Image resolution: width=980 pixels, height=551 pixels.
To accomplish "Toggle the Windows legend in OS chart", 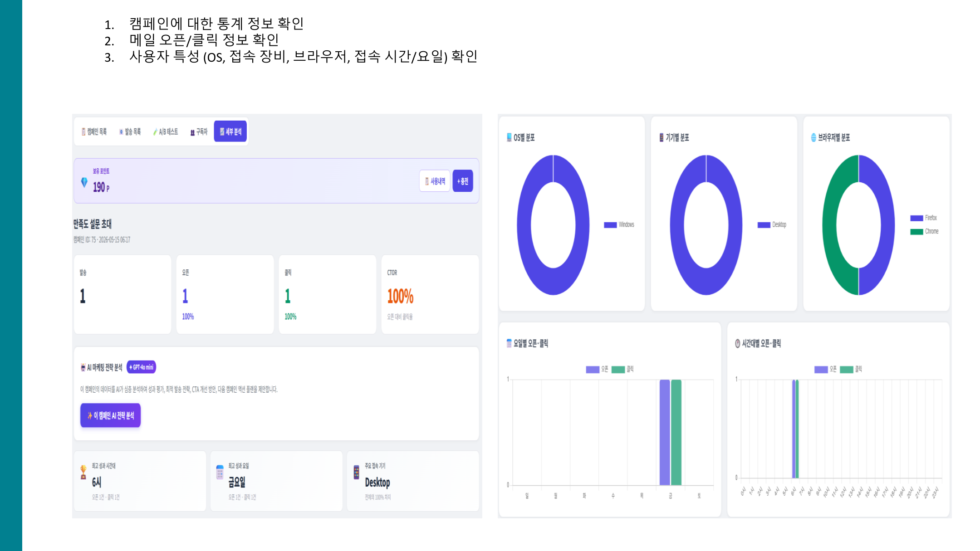I will 619,224.
